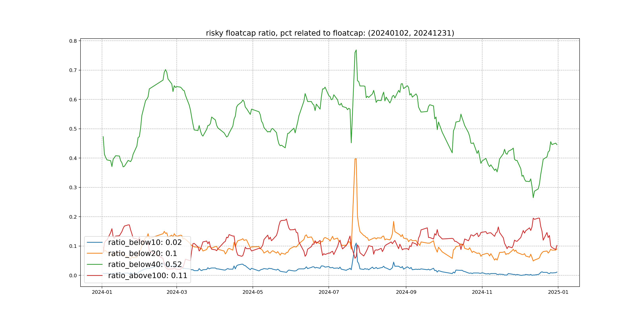This screenshot has width=644, height=322.
Task: Click the 2024-05 x-axis label
Action: (x=252, y=292)
